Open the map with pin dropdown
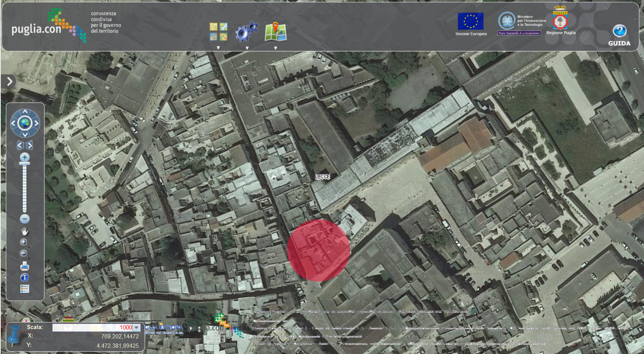 (276, 48)
